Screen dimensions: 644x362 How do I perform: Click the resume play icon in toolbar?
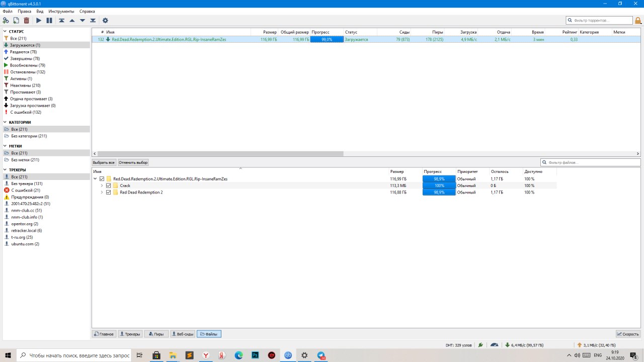coord(39,21)
